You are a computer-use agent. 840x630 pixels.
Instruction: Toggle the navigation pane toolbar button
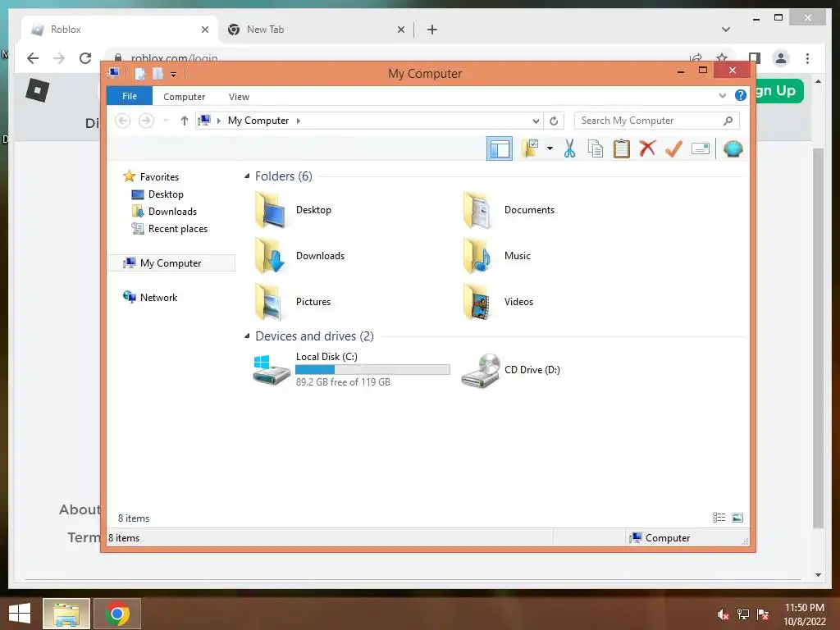(x=500, y=149)
